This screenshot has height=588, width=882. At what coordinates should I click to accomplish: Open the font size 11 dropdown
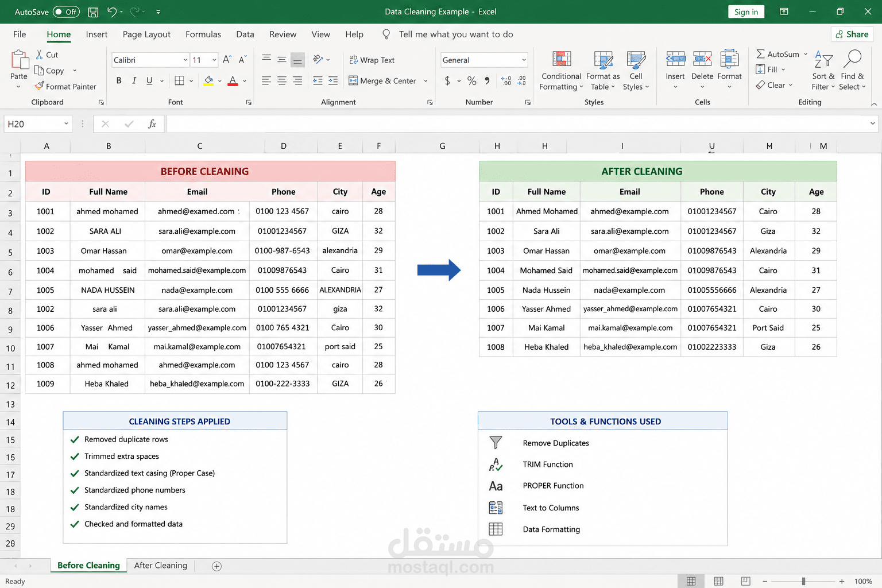pos(214,60)
